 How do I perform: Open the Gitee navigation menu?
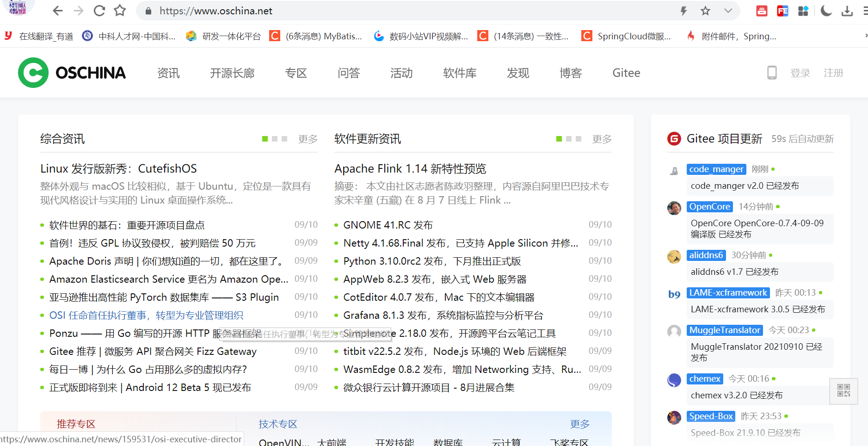(x=626, y=73)
